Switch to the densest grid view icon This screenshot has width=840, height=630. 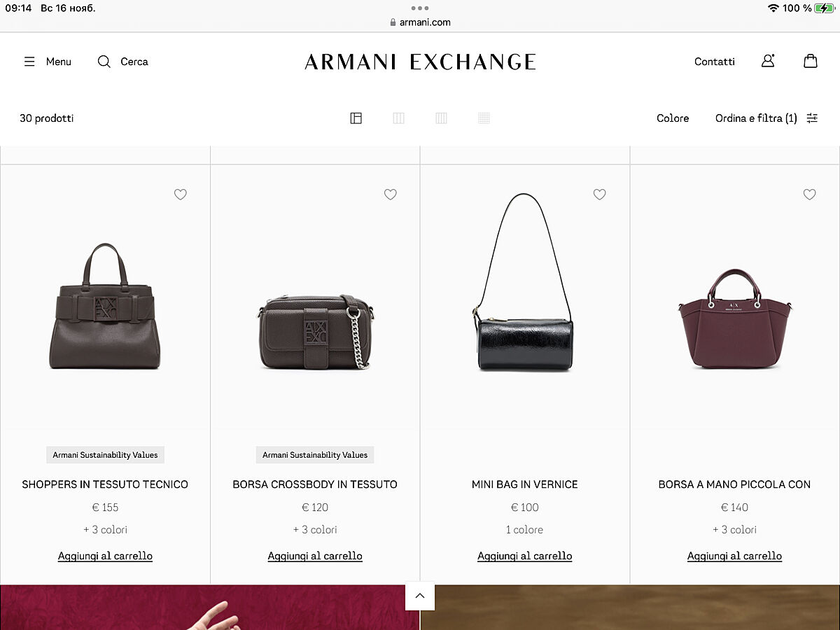click(484, 118)
